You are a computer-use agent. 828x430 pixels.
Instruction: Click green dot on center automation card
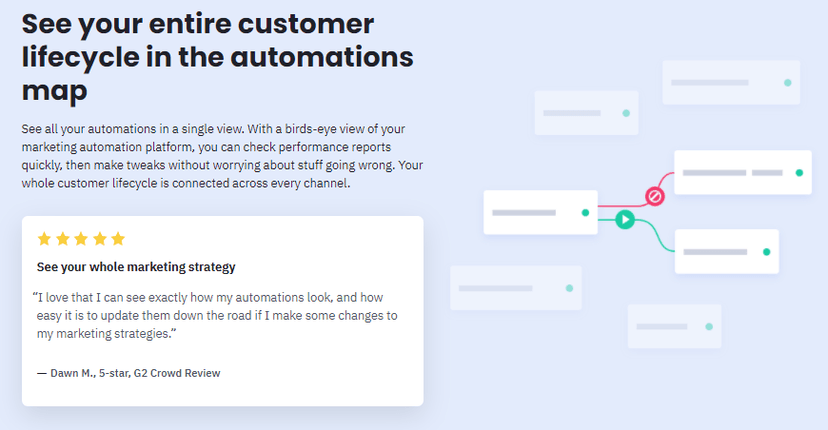pyautogui.click(x=585, y=213)
